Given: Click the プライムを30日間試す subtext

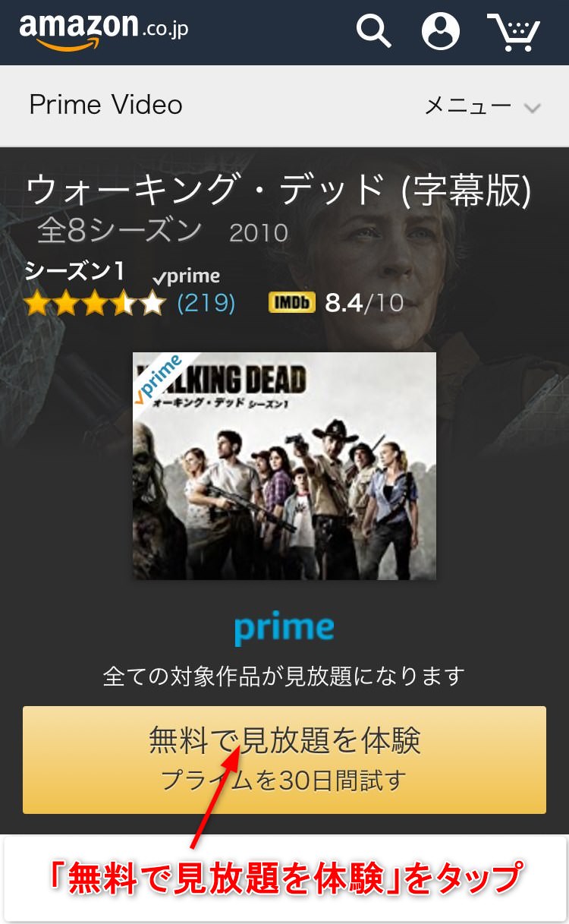Looking at the screenshot, I should pyautogui.click(x=284, y=781).
